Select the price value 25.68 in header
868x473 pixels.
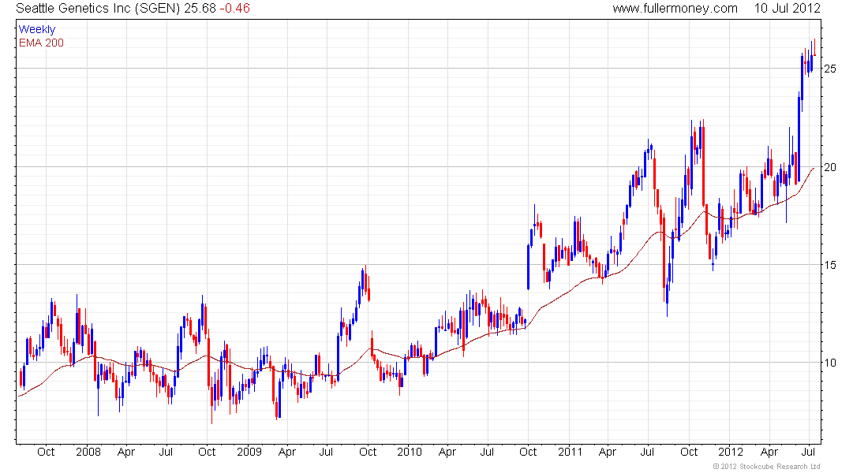[x=200, y=9]
